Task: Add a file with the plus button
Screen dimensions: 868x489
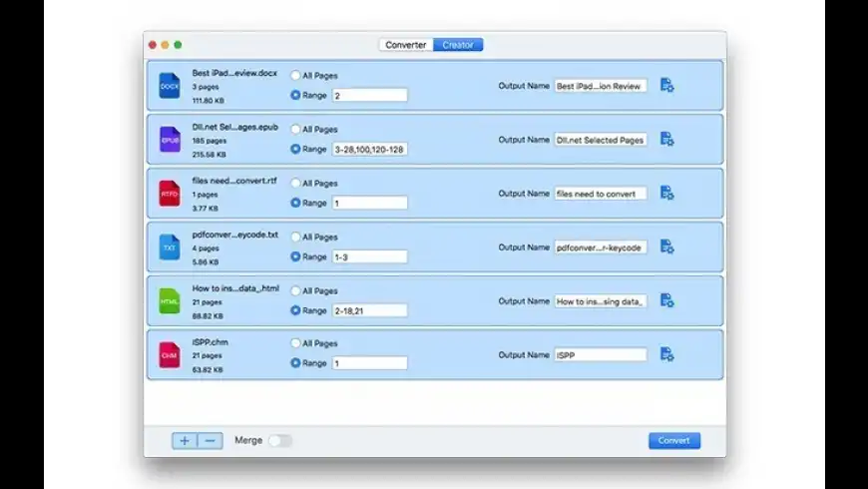Action: 185,441
